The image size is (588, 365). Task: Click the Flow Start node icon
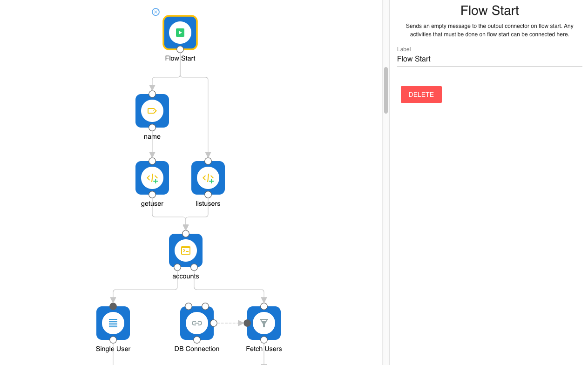(x=180, y=33)
